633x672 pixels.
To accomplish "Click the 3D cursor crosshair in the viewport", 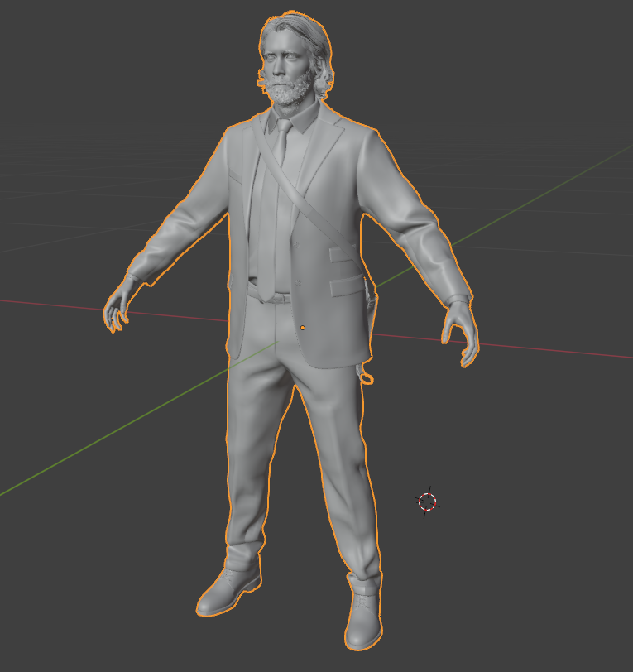I will click(427, 502).
